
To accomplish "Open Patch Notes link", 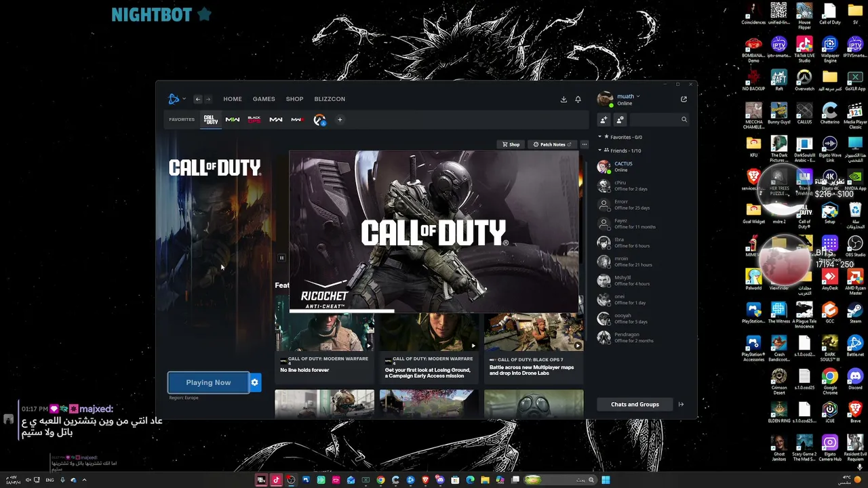I will point(553,144).
